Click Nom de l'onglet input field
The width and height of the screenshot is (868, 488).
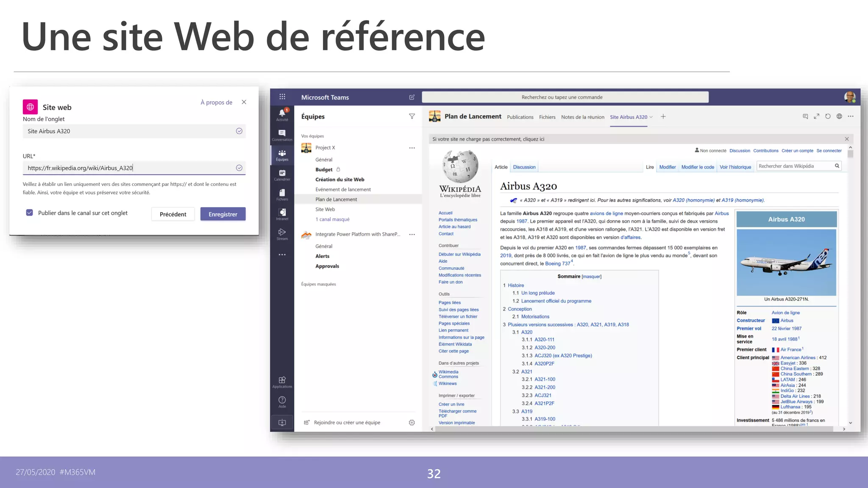click(134, 131)
